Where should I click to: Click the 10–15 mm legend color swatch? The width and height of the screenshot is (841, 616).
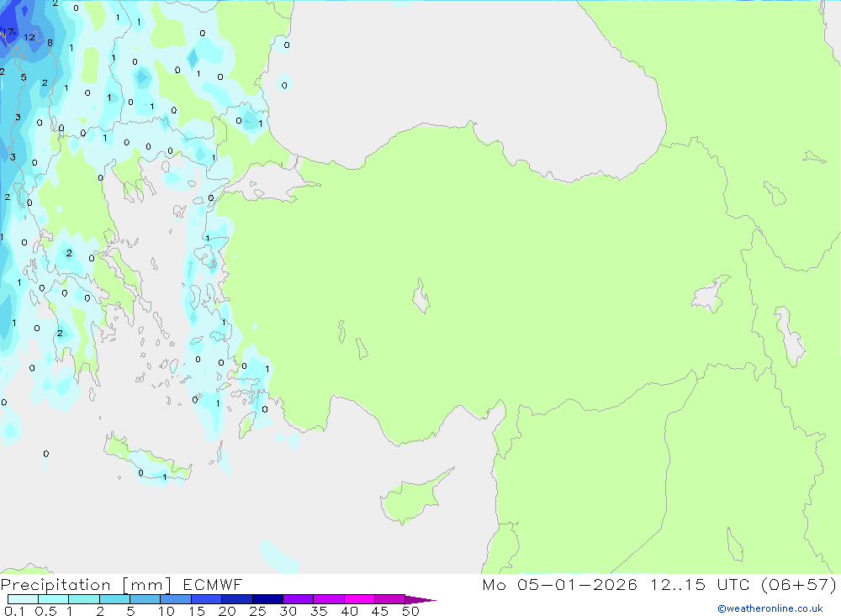(x=176, y=599)
